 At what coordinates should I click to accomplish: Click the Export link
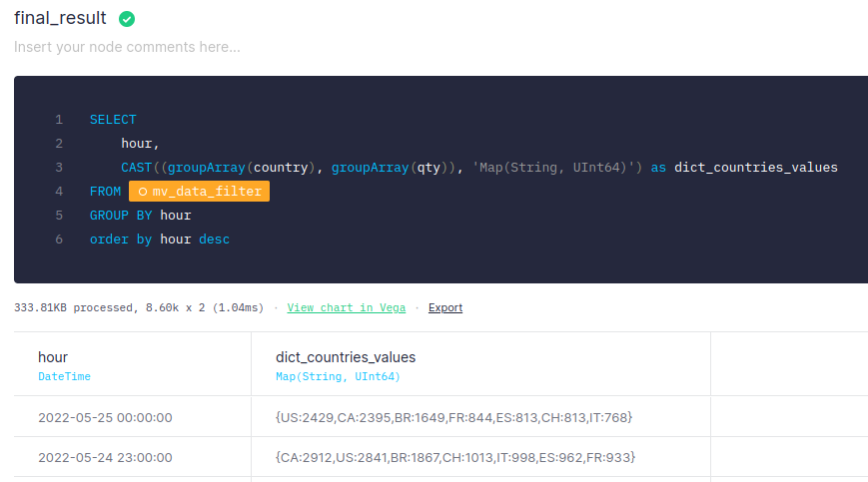[x=444, y=307]
